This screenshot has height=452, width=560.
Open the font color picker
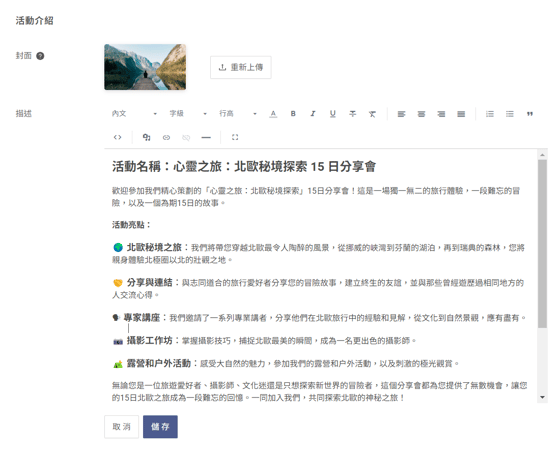point(273,114)
